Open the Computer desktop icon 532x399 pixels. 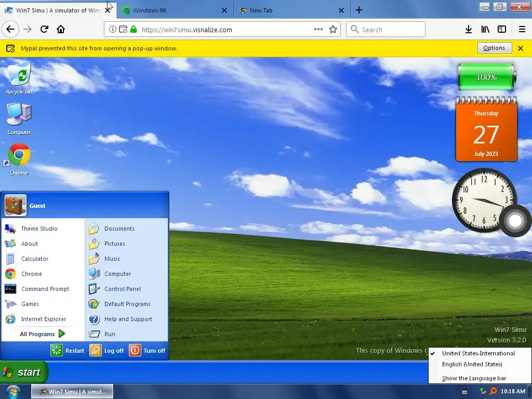19,118
